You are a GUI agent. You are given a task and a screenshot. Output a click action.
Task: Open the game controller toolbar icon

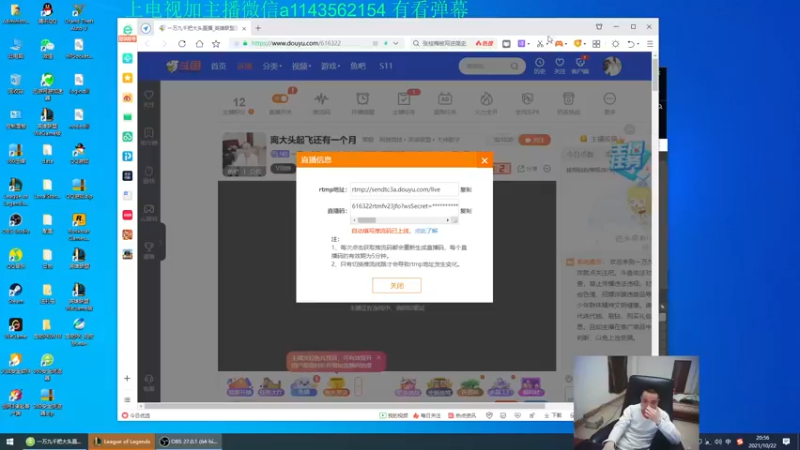pos(559,44)
